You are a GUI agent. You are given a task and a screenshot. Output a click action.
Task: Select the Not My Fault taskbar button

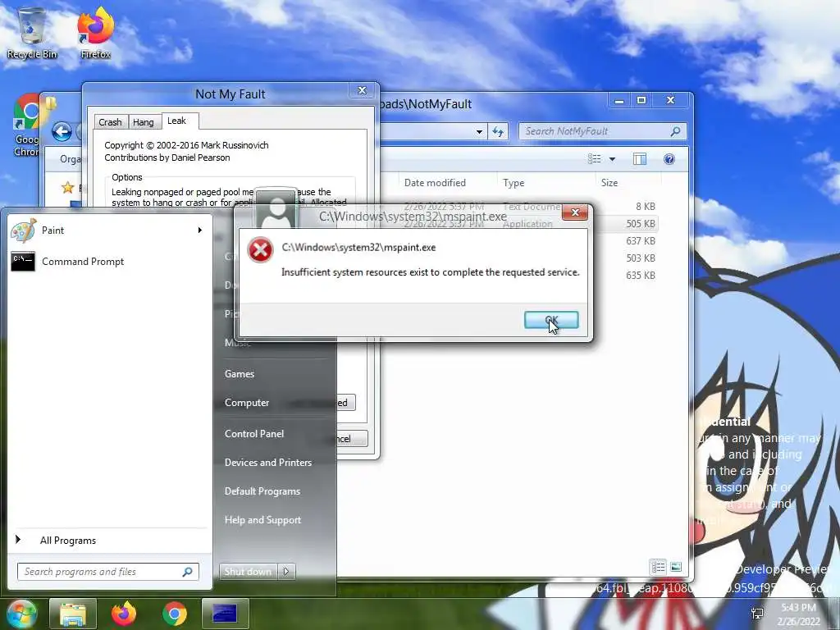[x=225, y=614]
